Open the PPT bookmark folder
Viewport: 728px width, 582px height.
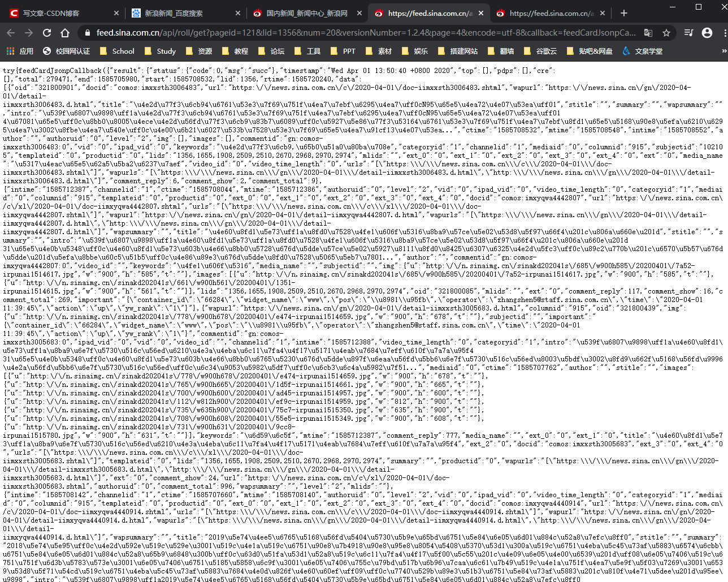click(343, 51)
